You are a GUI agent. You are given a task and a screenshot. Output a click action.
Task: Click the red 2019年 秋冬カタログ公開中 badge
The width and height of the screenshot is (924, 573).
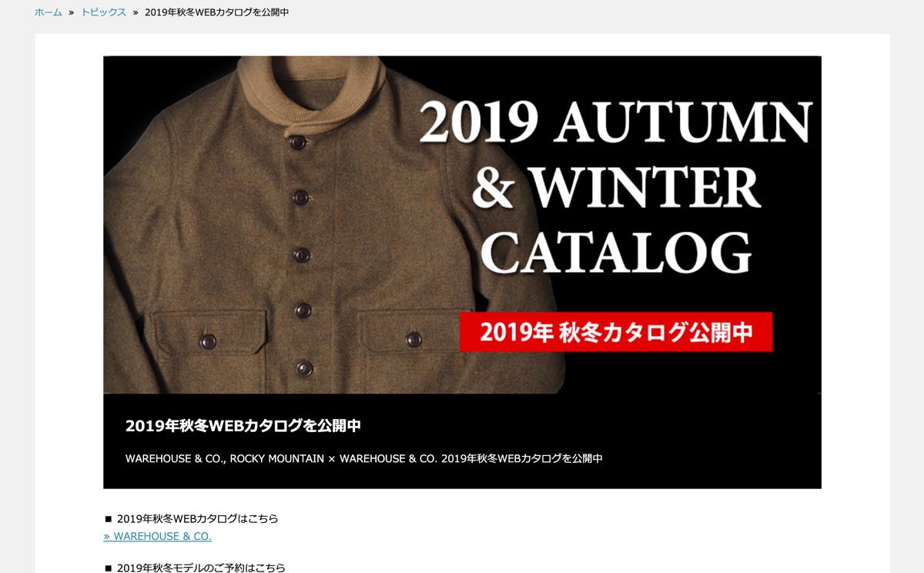[616, 332]
